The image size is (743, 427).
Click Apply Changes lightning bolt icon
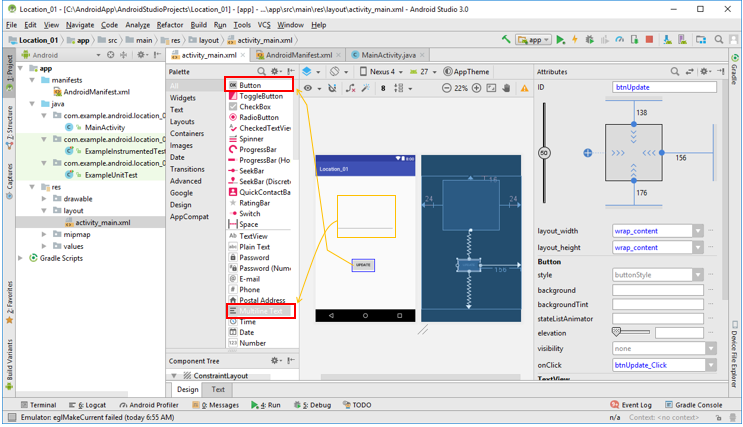(x=575, y=40)
